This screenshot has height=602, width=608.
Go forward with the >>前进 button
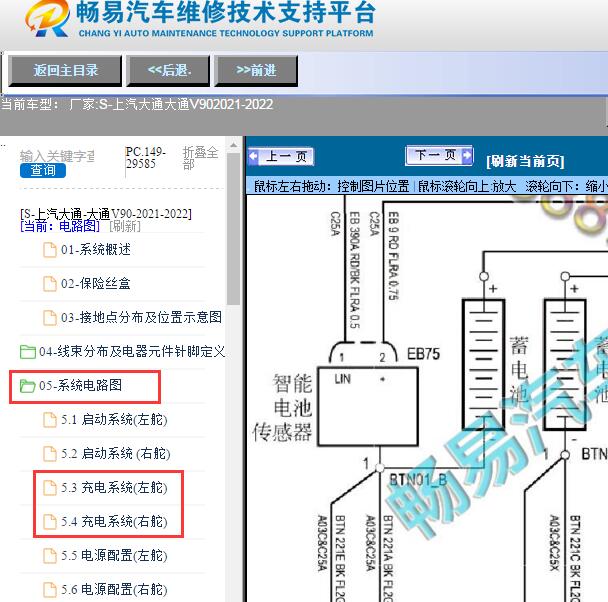(x=256, y=71)
